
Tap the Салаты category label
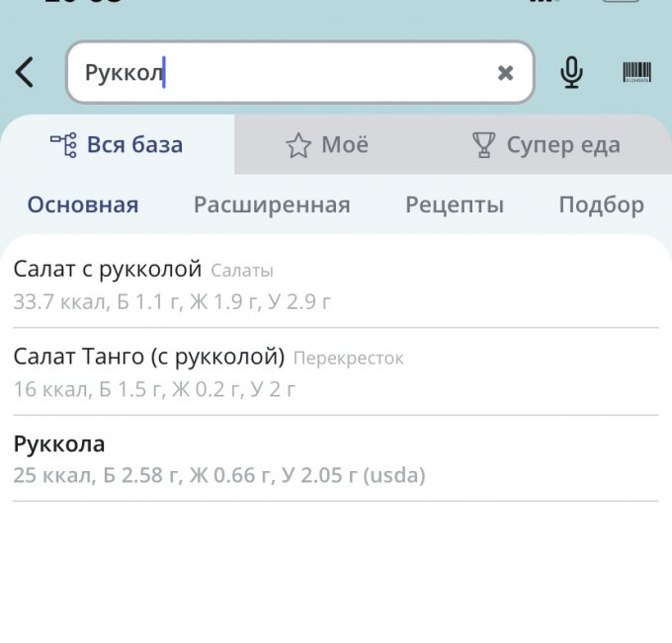click(241, 271)
